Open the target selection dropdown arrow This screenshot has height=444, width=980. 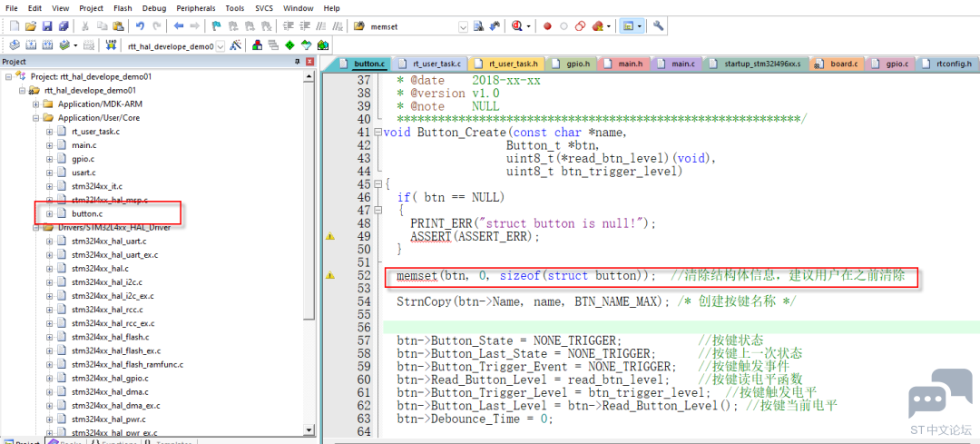click(220, 45)
